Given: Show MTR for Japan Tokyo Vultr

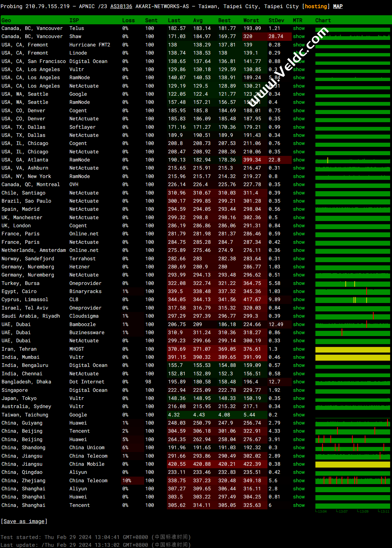Looking at the screenshot, I should [299, 398].
